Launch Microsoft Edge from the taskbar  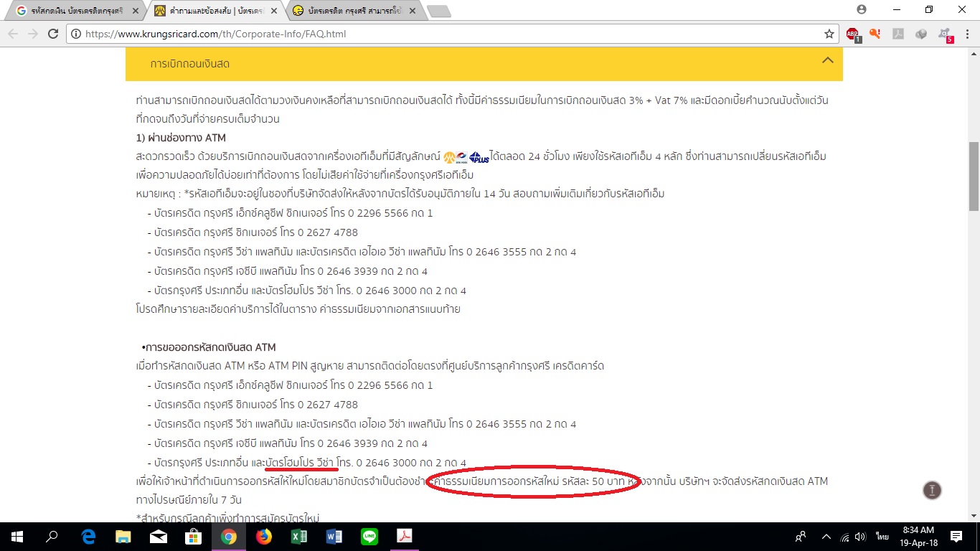88,537
